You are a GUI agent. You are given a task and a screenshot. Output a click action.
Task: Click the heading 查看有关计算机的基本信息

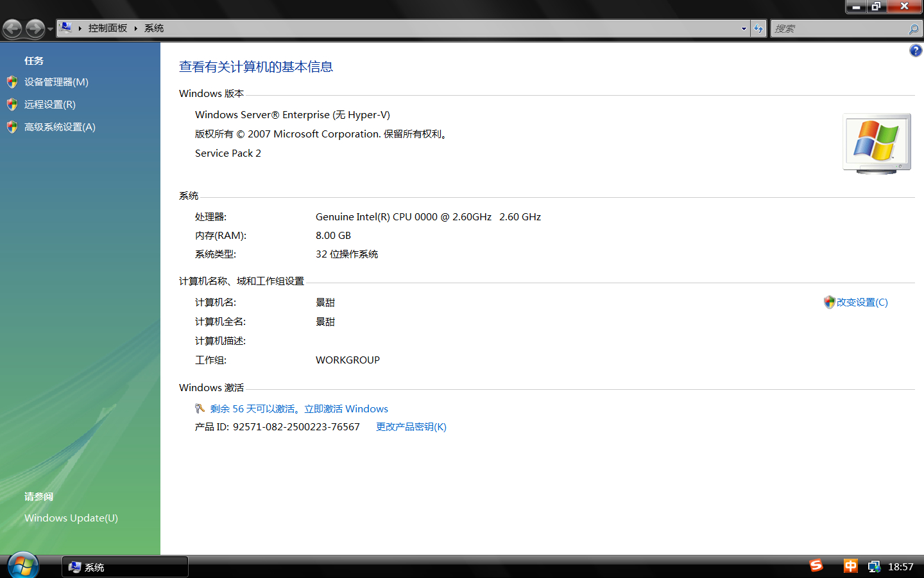256,67
